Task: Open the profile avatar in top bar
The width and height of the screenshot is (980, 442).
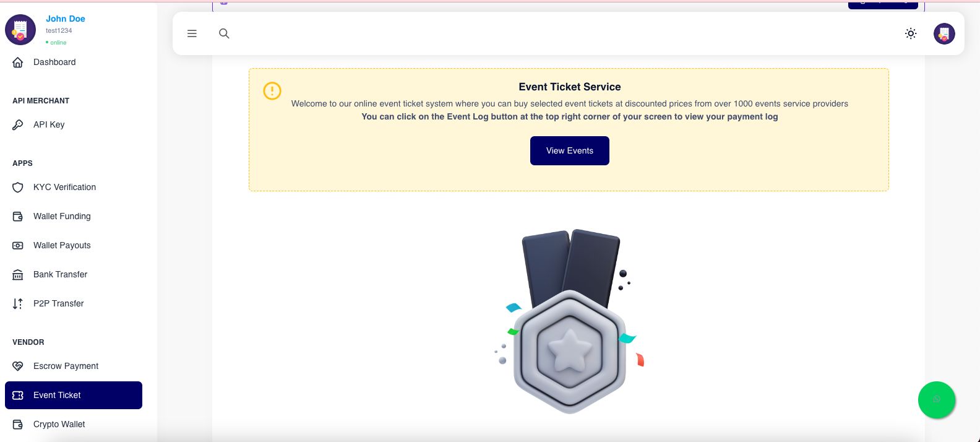Action: [x=943, y=33]
